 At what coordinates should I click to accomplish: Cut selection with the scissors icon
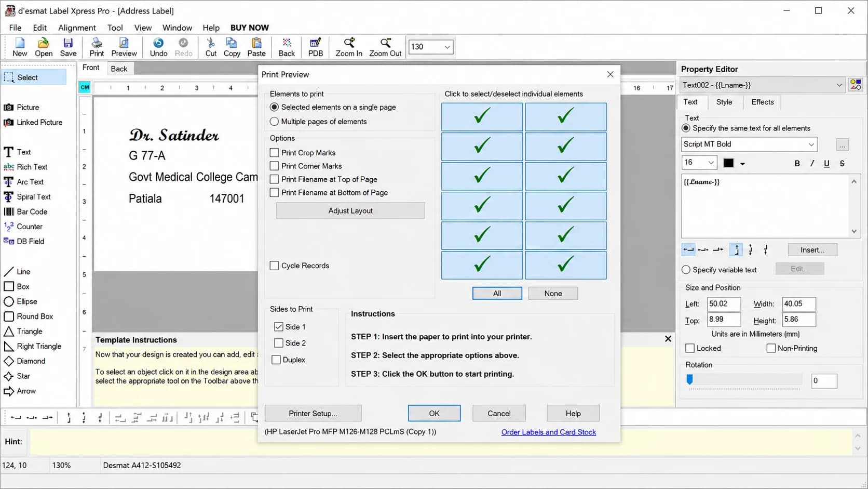point(211,47)
